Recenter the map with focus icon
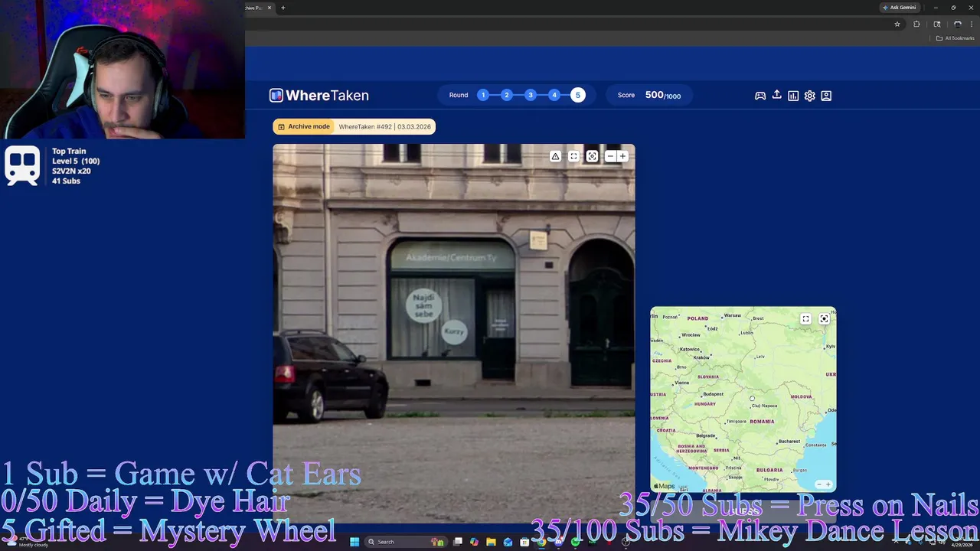 click(824, 319)
